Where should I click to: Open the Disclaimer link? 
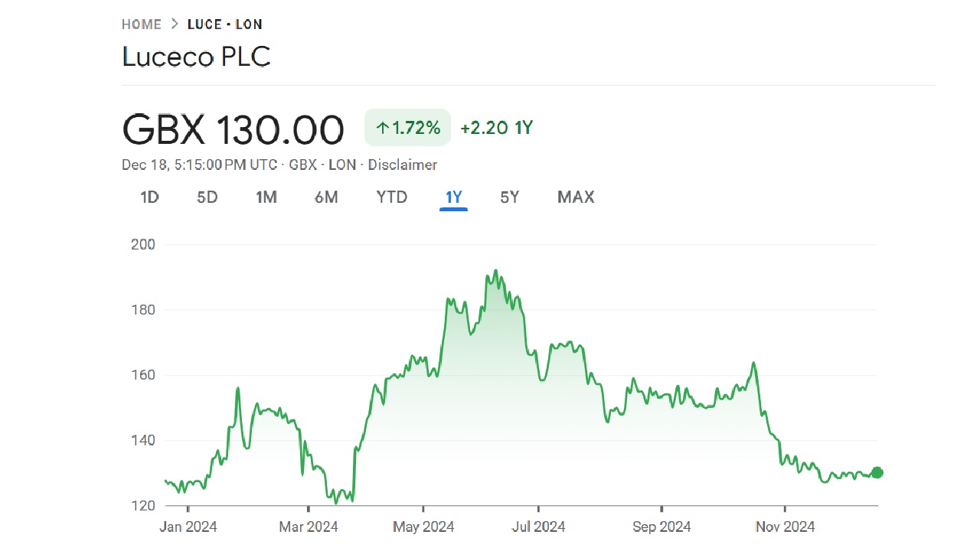(x=403, y=165)
